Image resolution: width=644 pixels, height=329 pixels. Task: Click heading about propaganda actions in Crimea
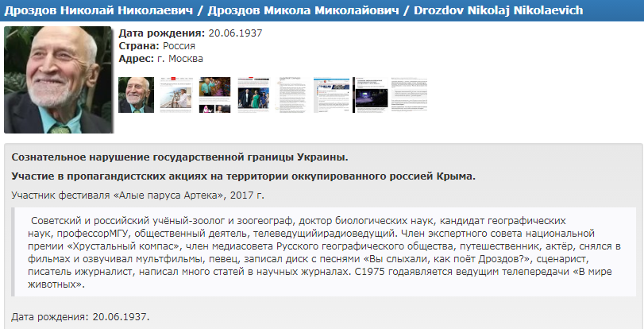[x=244, y=176]
